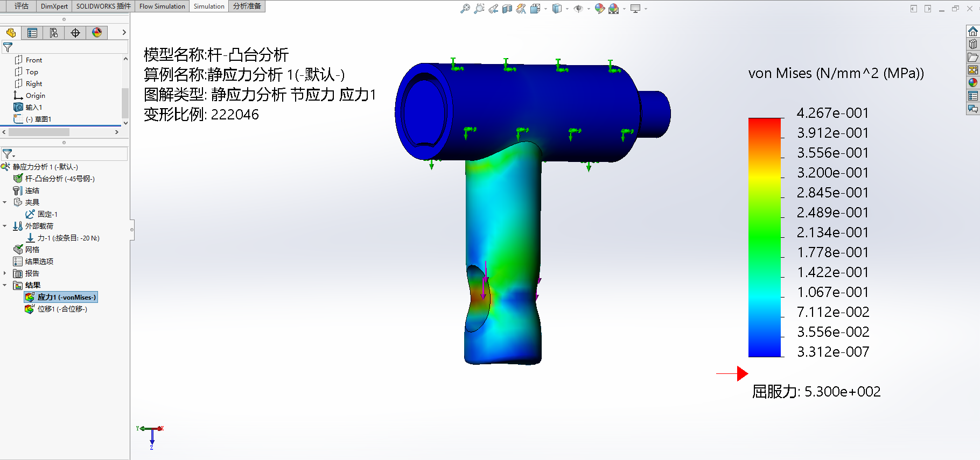Open the Flow Simulation tab
This screenshot has height=460, width=980.
[162, 6]
